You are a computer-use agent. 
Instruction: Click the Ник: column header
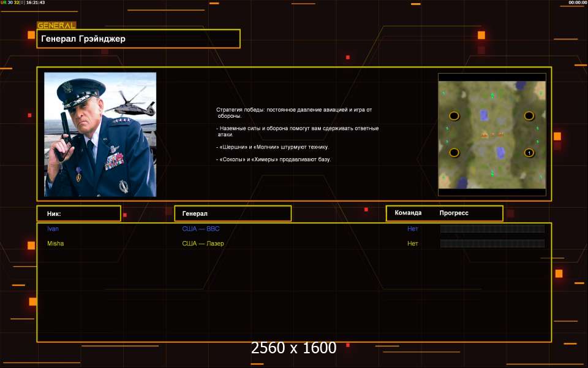(x=78, y=213)
